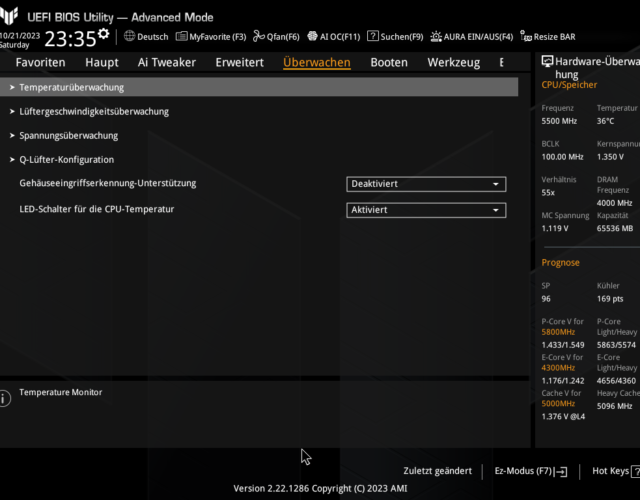Click Hot Keys button at bottom

pyautogui.click(x=611, y=471)
